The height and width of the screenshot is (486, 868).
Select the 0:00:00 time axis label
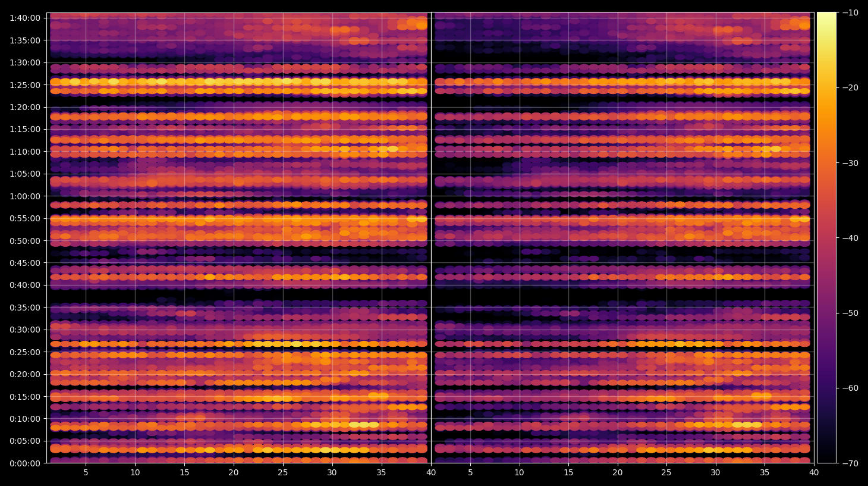(x=25, y=463)
